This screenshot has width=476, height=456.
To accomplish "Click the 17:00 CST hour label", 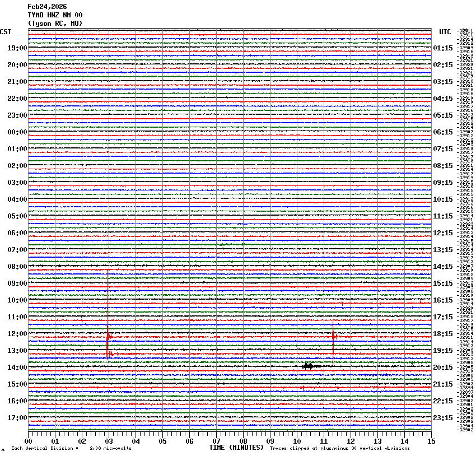I will click(x=17, y=418).
